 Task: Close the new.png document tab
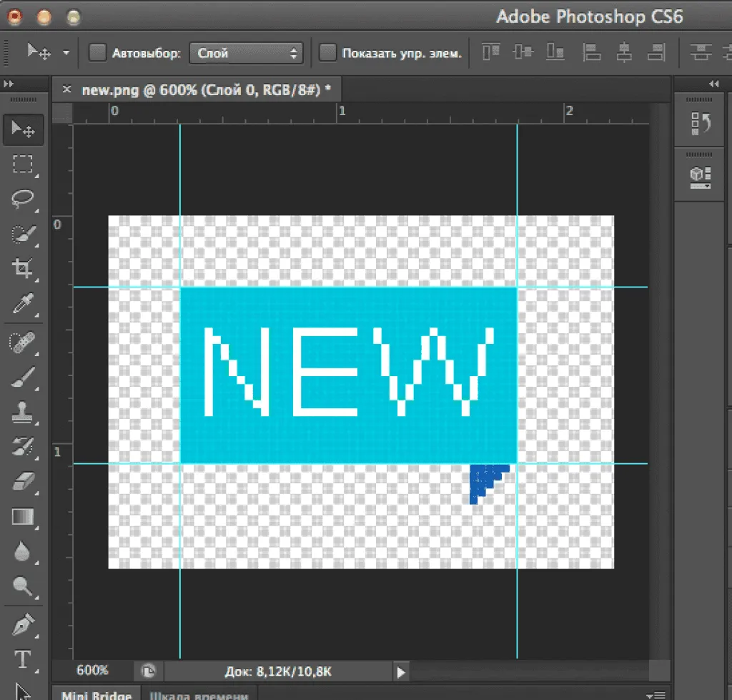(66, 89)
